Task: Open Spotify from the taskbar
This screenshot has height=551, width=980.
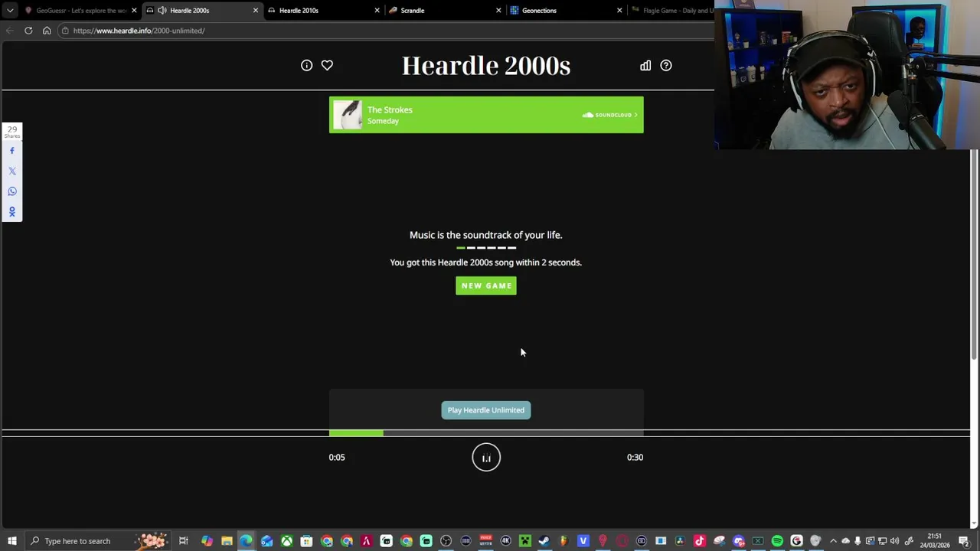Action: [777, 541]
